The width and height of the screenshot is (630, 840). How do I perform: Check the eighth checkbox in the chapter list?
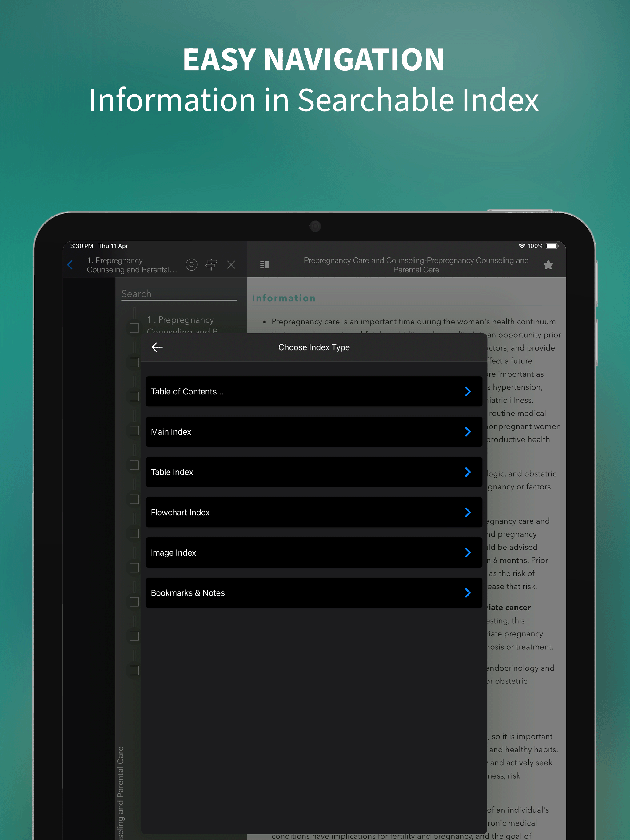tap(134, 567)
